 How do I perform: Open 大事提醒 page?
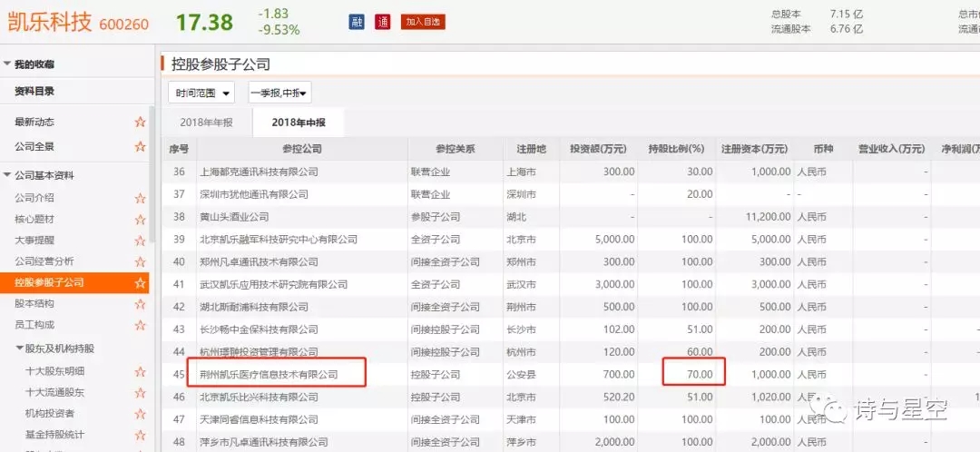pyautogui.click(x=34, y=240)
